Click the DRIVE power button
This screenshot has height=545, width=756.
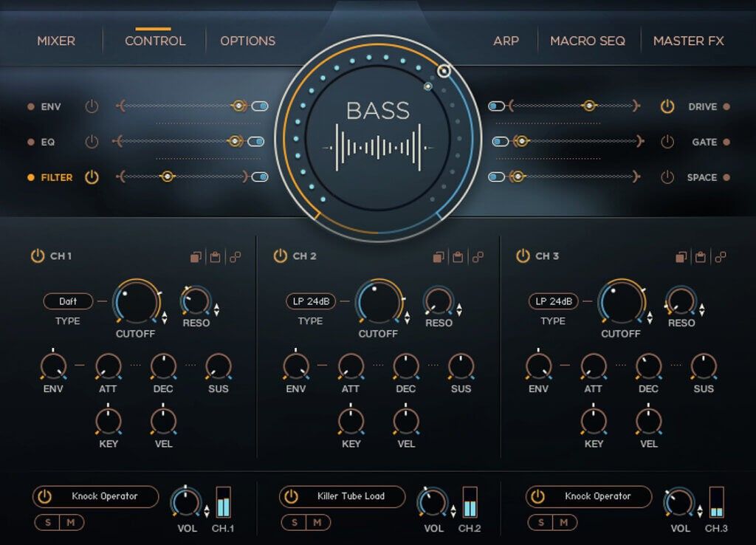[667, 106]
